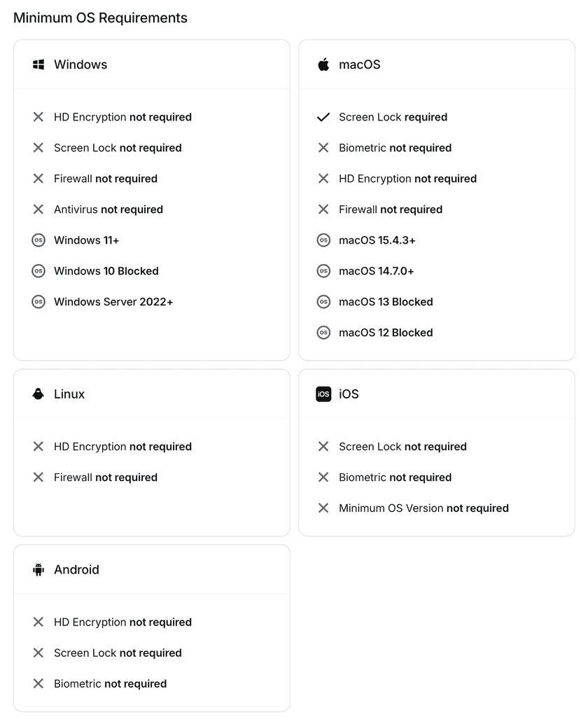588x722 pixels.
Task: Click the iOS badge icon
Action: click(323, 394)
